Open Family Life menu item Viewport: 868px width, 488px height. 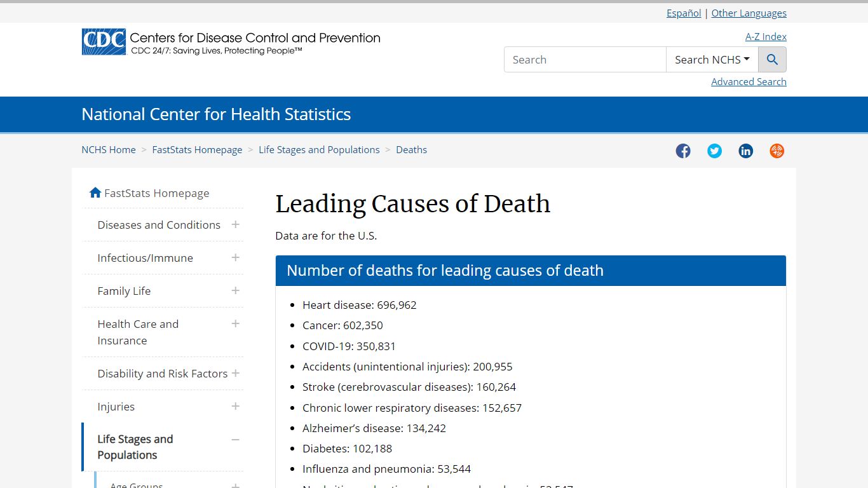click(x=124, y=291)
